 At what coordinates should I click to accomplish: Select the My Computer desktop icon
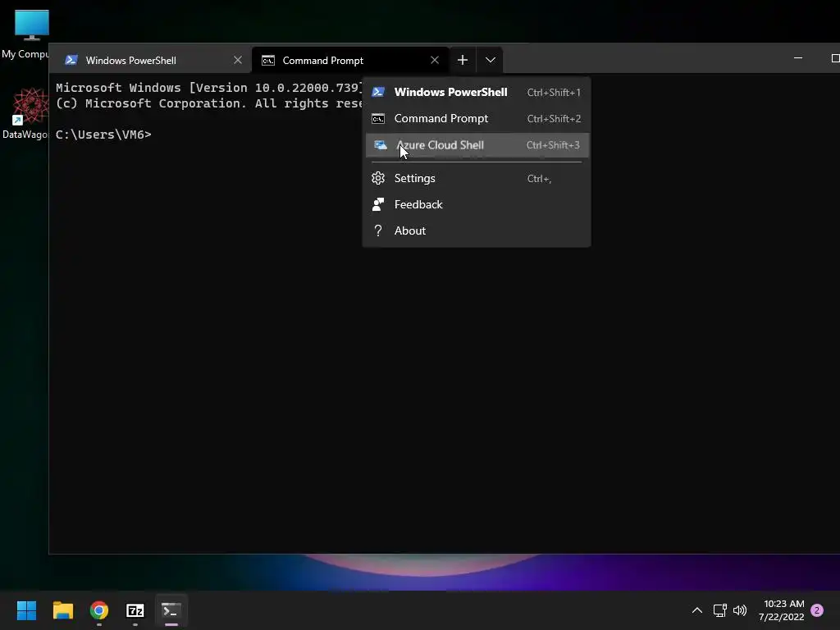tap(25, 34)
